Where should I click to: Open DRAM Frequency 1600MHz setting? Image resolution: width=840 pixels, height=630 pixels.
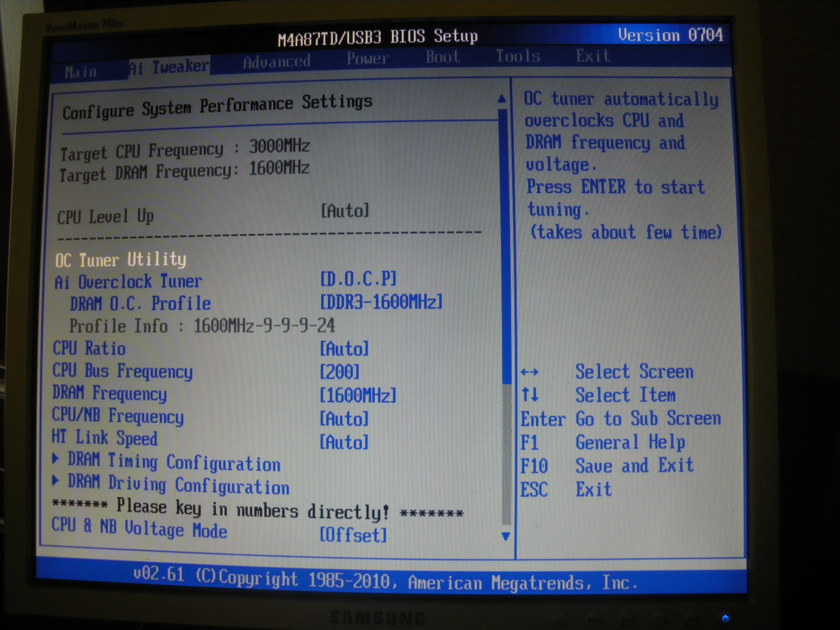pos(358,395)
